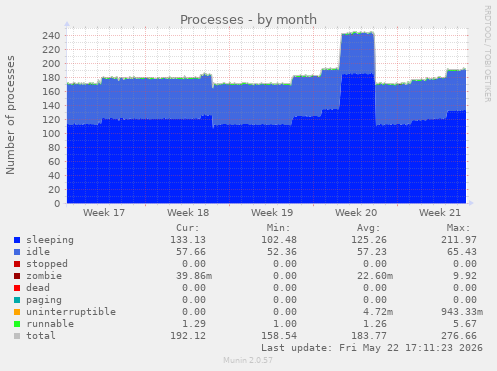Click runnable current value 1.29
The width and height of the screenshot is (497, 371).
point(194,324)
